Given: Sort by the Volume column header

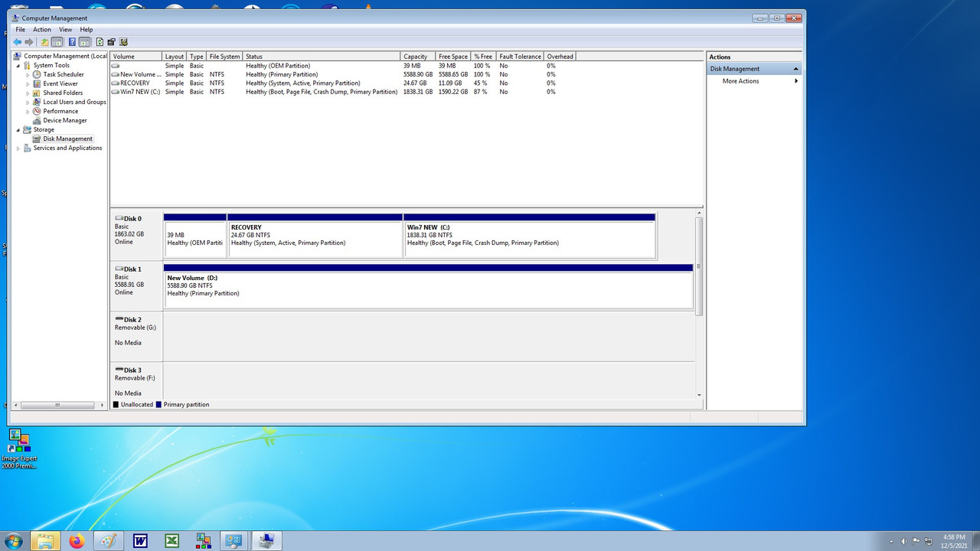Looking at the screenshot, I should coord(136,57).
